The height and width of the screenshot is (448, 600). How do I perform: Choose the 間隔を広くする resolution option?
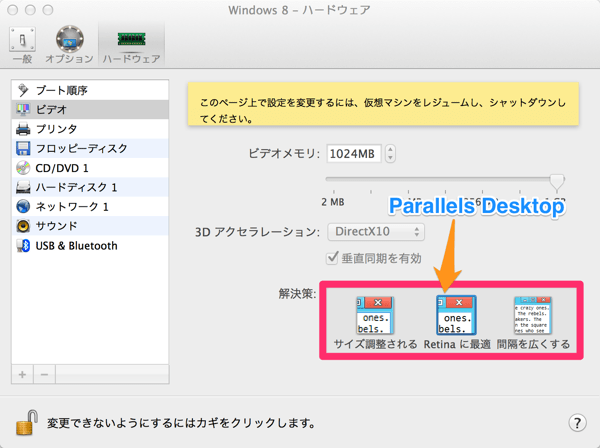(533, 323)
